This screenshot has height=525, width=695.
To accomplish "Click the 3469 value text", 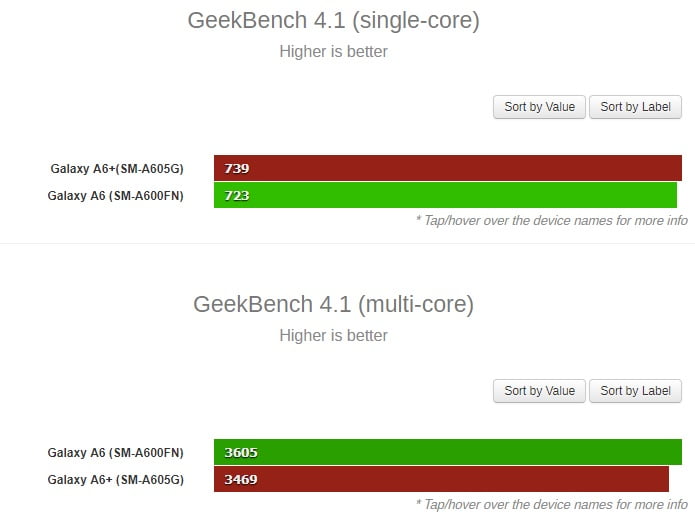I will pos(241,479).
